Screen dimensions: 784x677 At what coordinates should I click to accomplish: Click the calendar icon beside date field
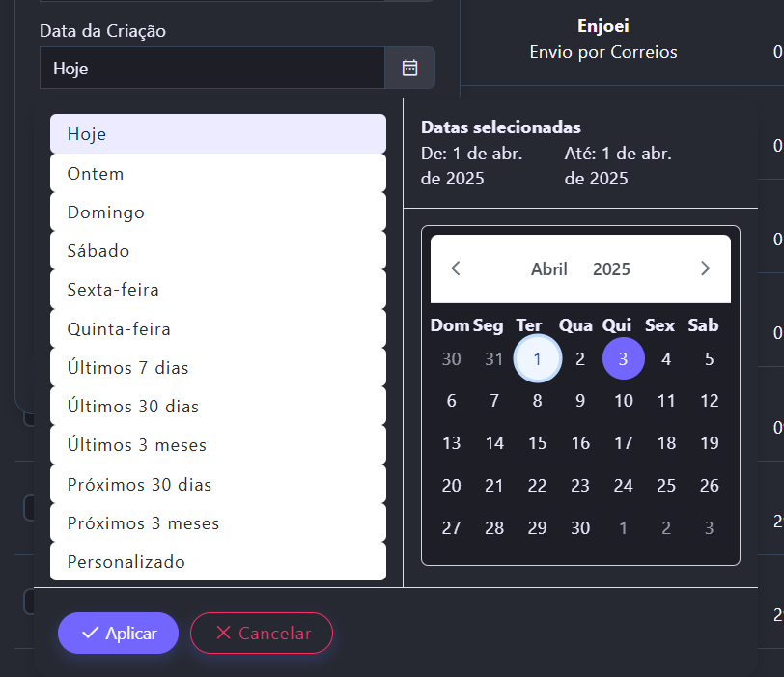click(x=409, y=68)
